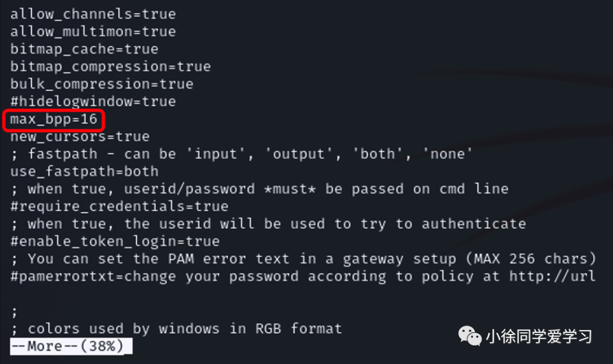Click the #hidelogwindow=true commented line

pos(93,102)
